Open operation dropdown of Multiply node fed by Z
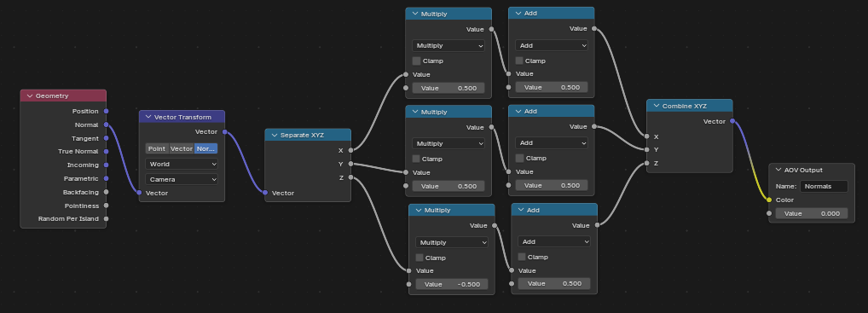The image size is (868, 313). pyautogui.click(x=452, y=242)
